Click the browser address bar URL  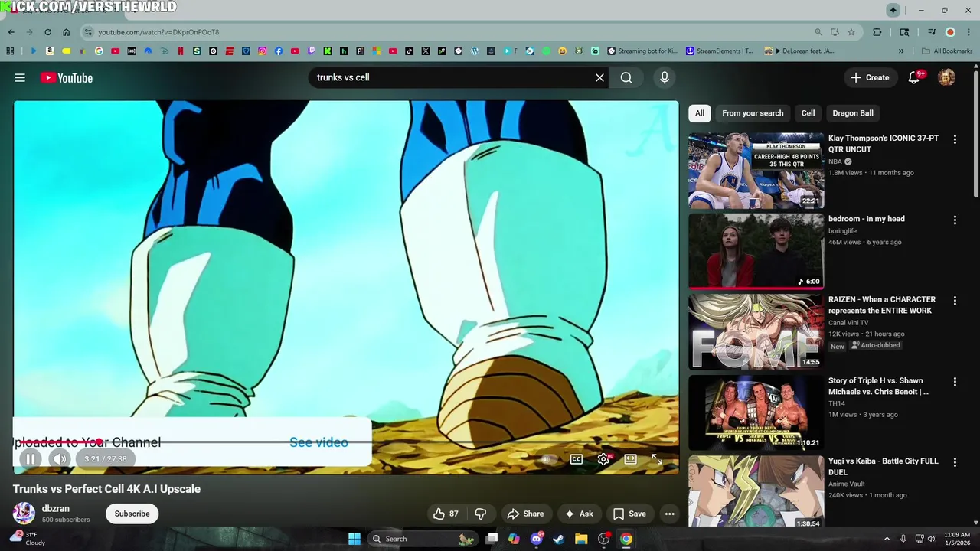pyautogui.click(x=158, y=32)
